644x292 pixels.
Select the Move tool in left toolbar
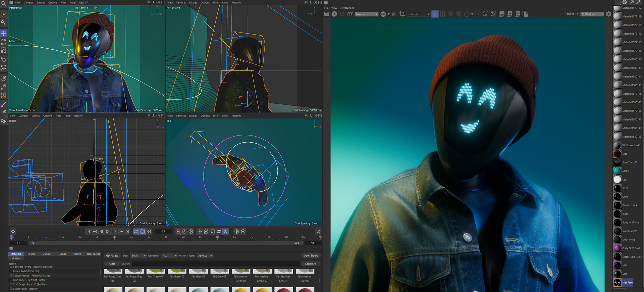(x=4, y=33)
